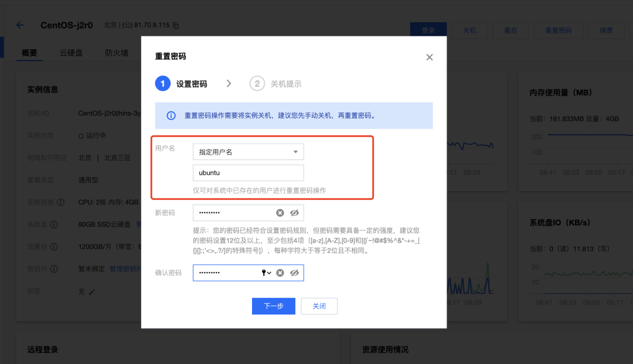
Task: Click the 下一步 button
Action: (x=274, y=306)
